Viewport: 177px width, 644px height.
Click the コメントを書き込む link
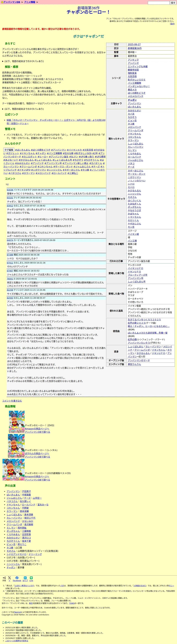[12, 401]
